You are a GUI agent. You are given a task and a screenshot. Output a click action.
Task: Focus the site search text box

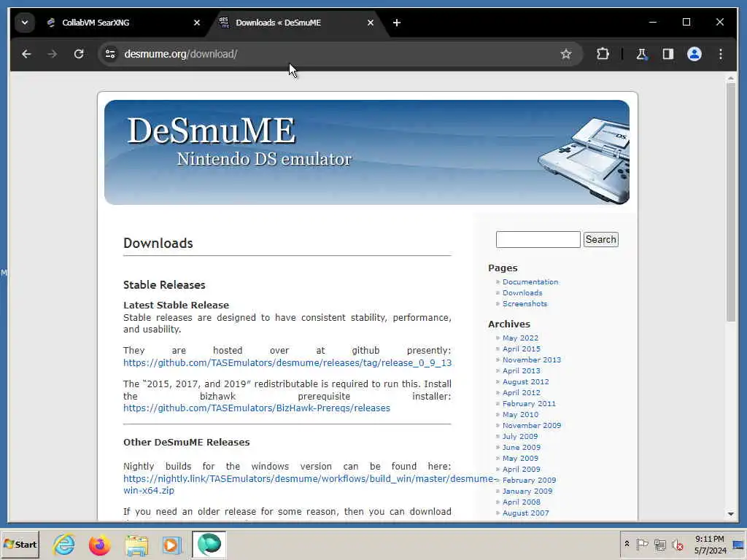[538, 239]
